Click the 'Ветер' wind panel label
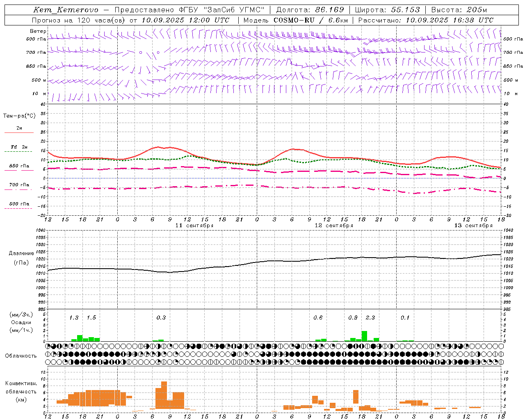525x420 pixels. click(38, 31)
